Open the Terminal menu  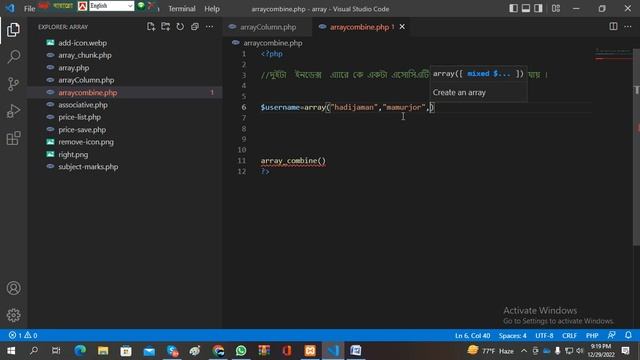tap(182, 9)
